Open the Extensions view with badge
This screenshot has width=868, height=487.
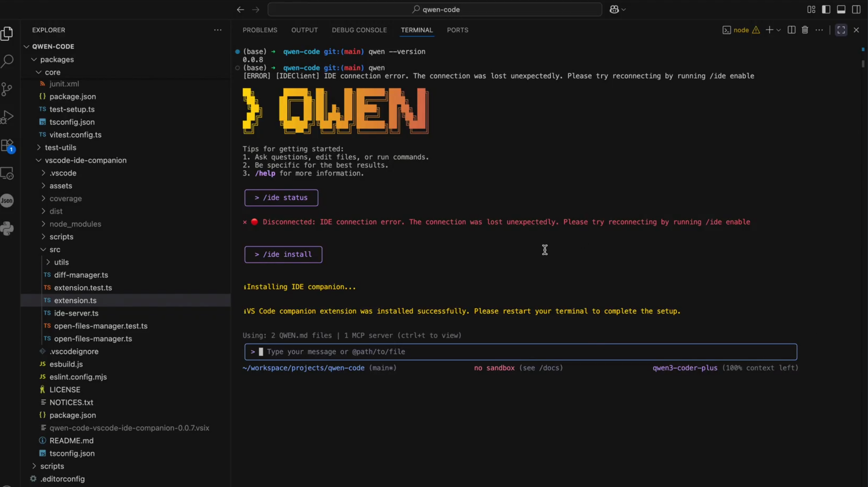pos(7,145)
